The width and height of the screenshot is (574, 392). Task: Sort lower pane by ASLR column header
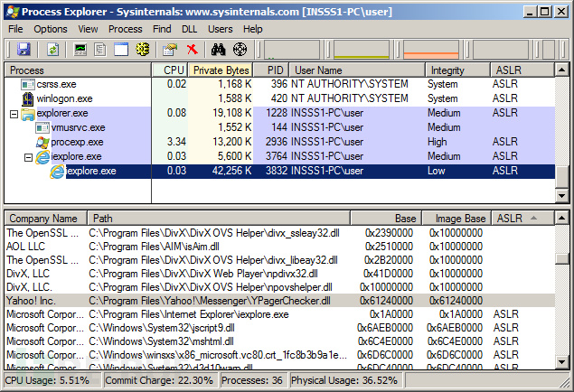click(x=522, y=219)
